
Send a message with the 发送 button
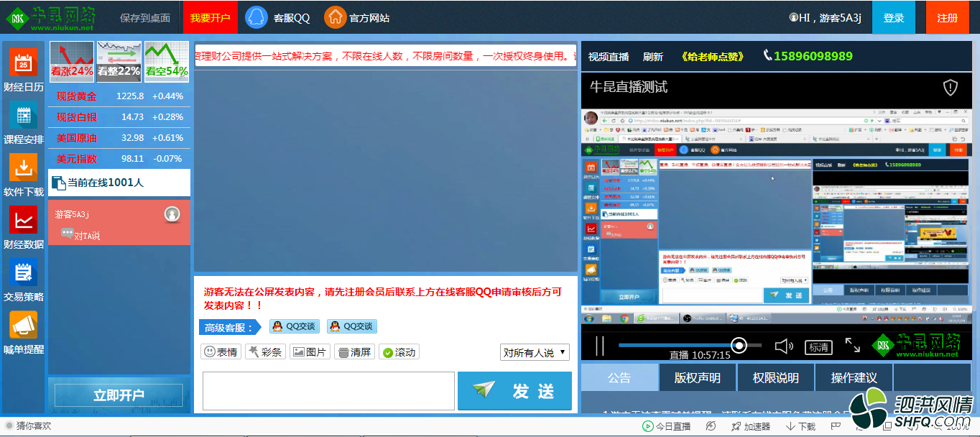[x=514, y=391]
